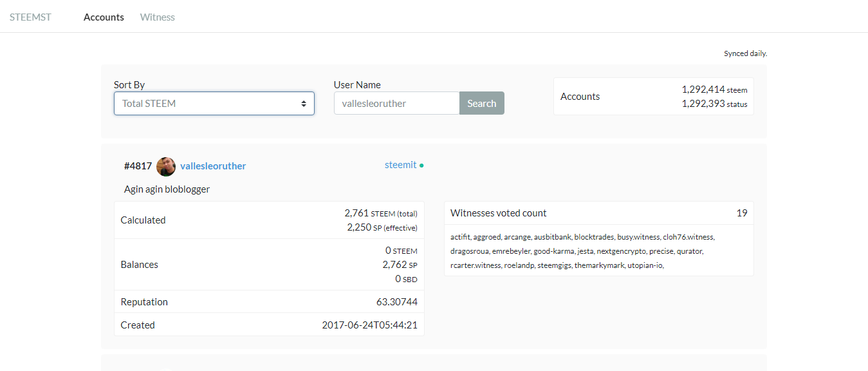
Task: Switch to the Accounts tab
Action: (104, 17)
